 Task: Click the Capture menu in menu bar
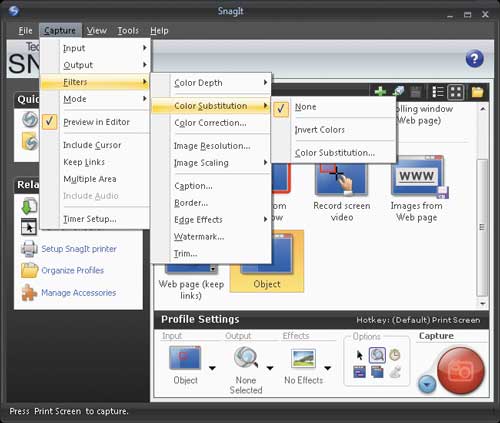click(60, 31)
